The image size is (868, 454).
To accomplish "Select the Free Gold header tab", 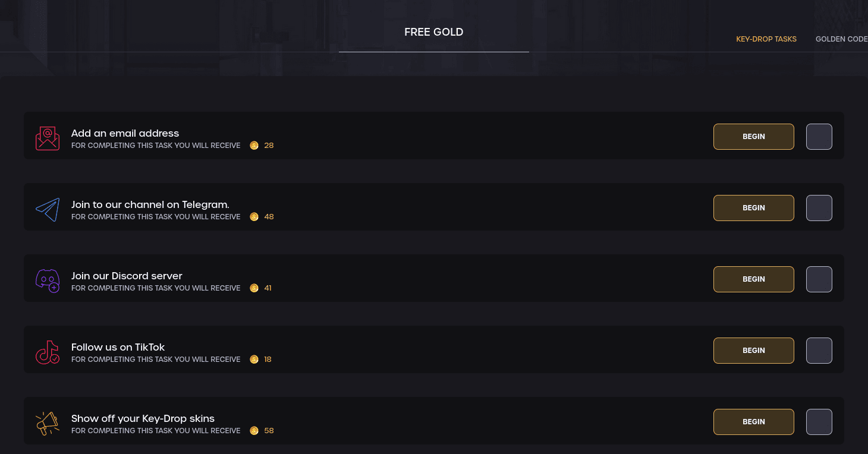I will (x=434, y=33).
